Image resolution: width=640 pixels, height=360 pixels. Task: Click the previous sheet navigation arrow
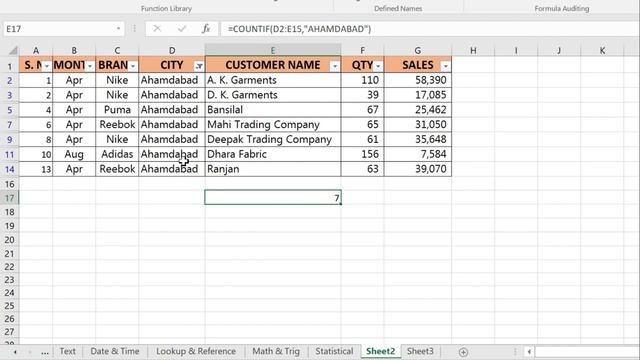(15, 352)
